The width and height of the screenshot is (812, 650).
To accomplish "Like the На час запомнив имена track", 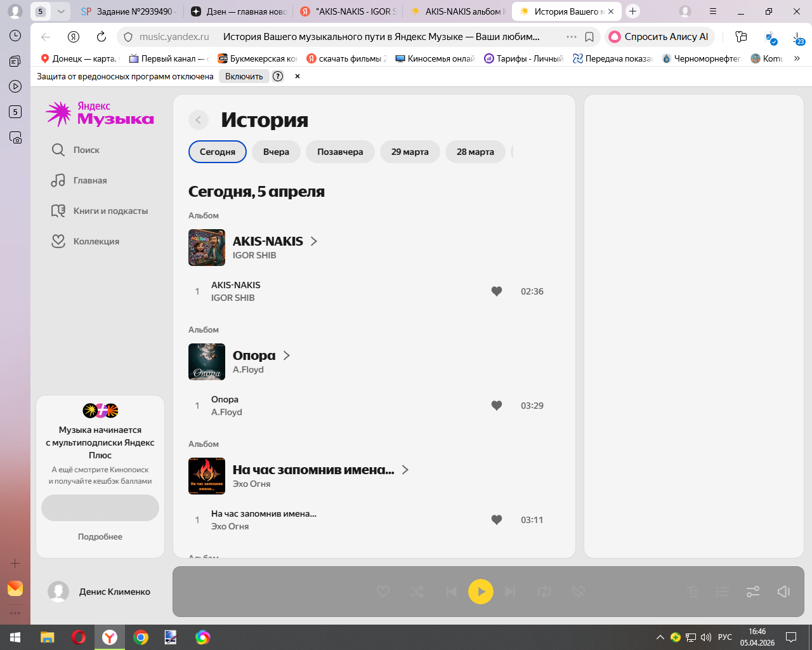I will pos(497,520).
